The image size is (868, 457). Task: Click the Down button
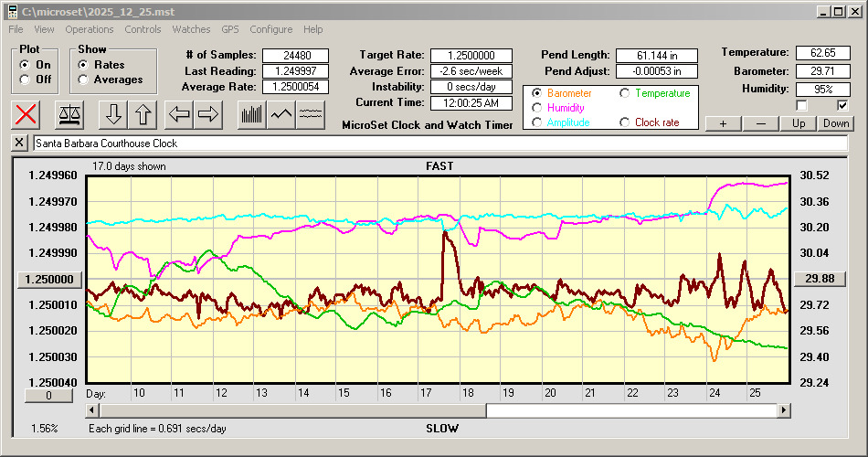tap(835, 123)
